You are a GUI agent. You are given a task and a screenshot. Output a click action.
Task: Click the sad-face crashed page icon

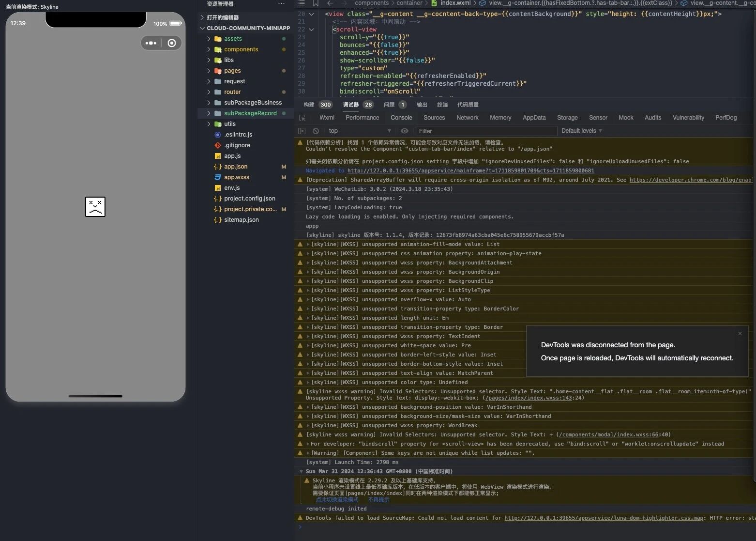95,207
